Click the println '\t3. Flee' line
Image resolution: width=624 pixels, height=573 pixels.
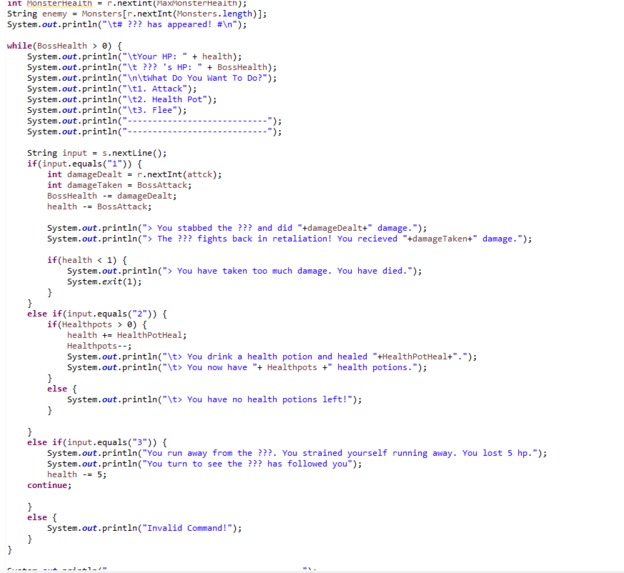(107, 110)
